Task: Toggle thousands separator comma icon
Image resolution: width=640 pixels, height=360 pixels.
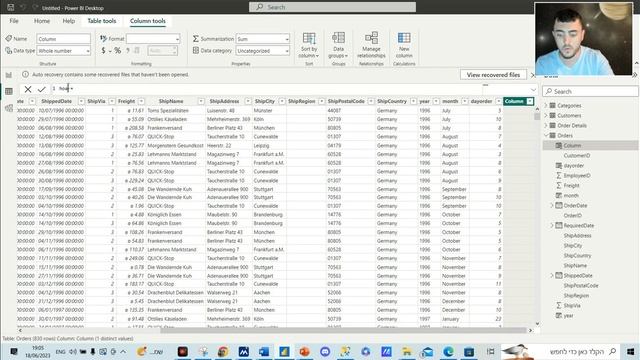Action: coord(128,51)
